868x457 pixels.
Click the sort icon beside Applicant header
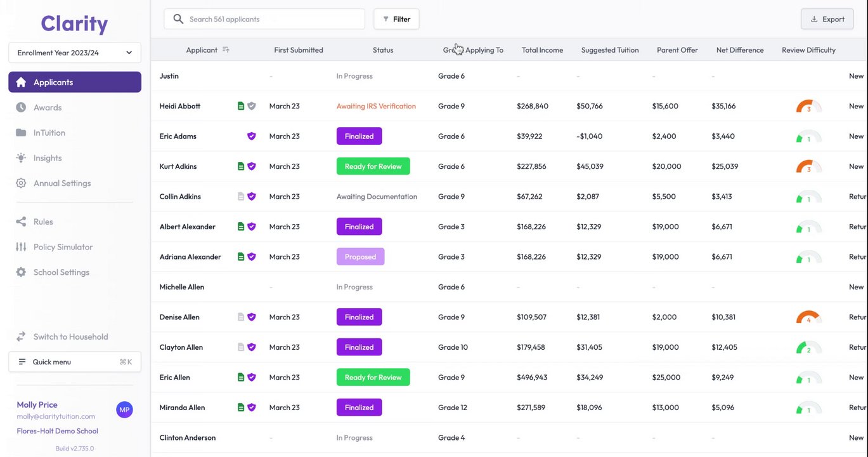pos(226,50)
